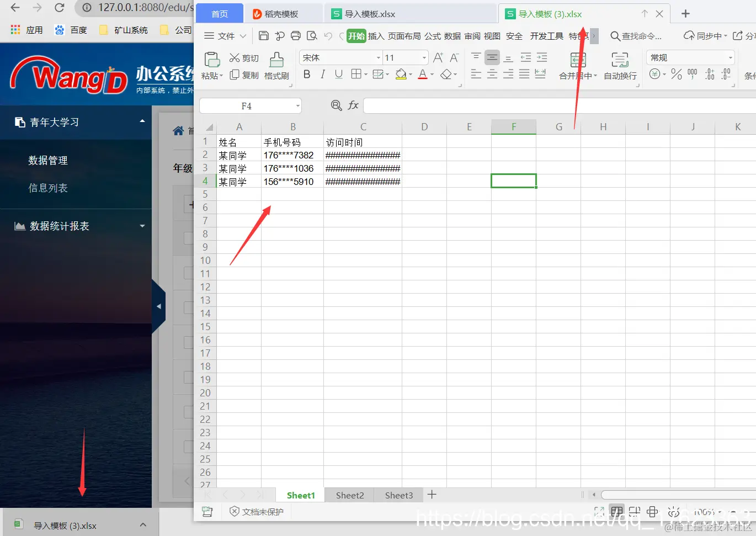Click the fill color bucket icon
Screen dimensions: 756x536
click(x=401, y=74)
